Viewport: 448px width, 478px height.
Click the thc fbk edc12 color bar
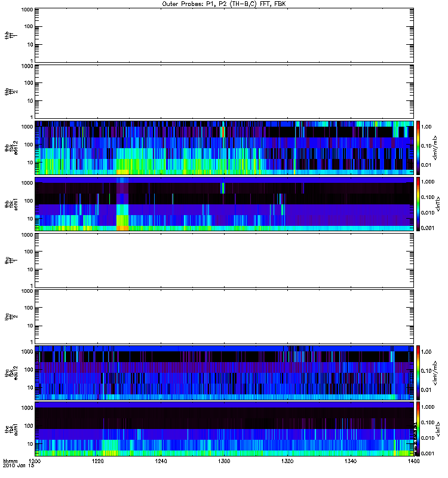click(418, 373)
